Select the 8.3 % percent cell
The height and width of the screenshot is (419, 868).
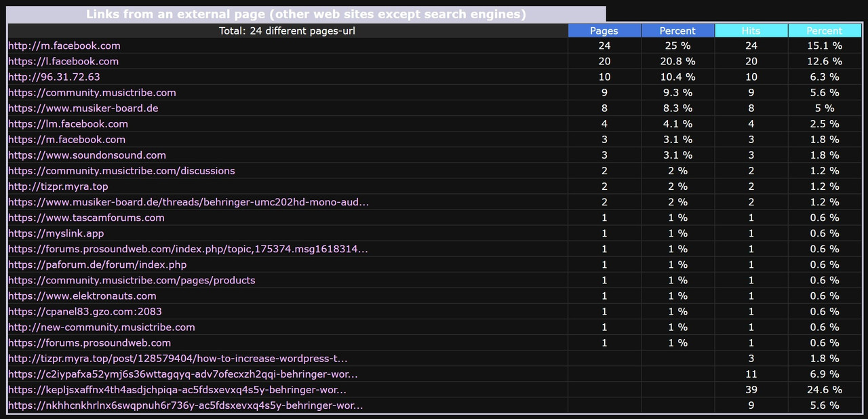(x=677, y=108)
